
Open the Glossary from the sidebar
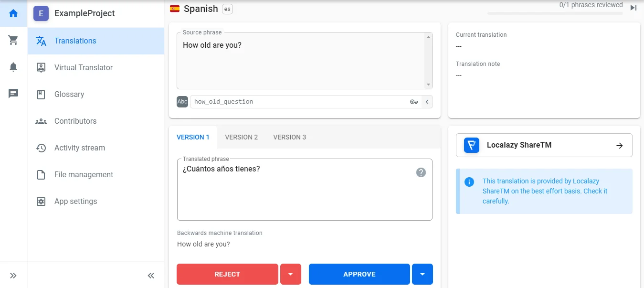[x=70, y=94]
